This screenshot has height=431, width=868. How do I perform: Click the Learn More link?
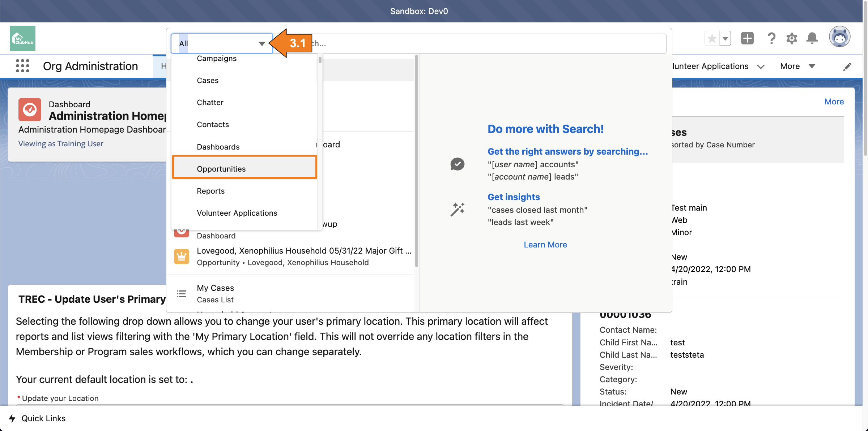pos(545,245)
